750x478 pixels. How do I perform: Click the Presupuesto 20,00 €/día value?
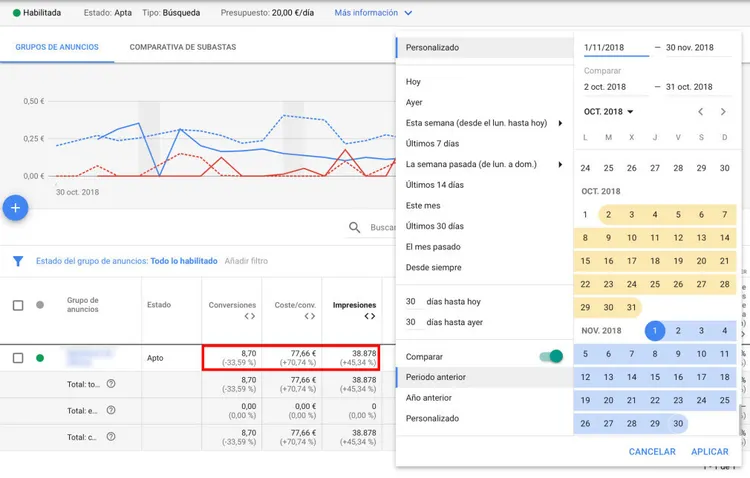click(x=293, y=13)
